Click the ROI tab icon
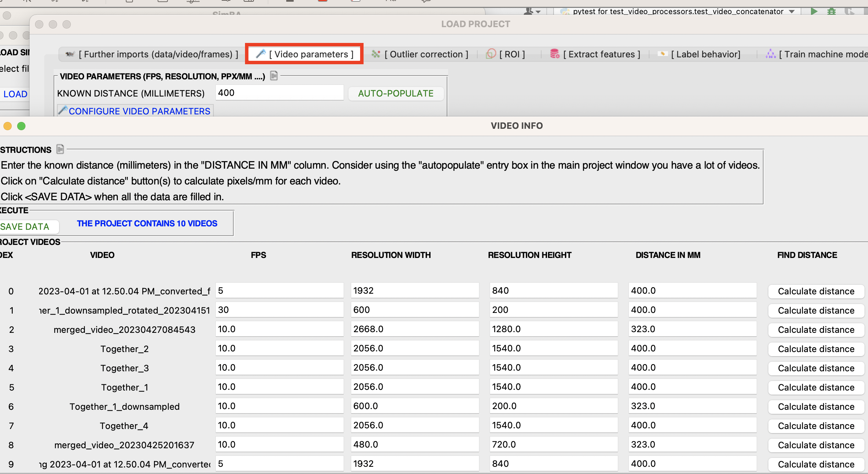 click(491, 54)
